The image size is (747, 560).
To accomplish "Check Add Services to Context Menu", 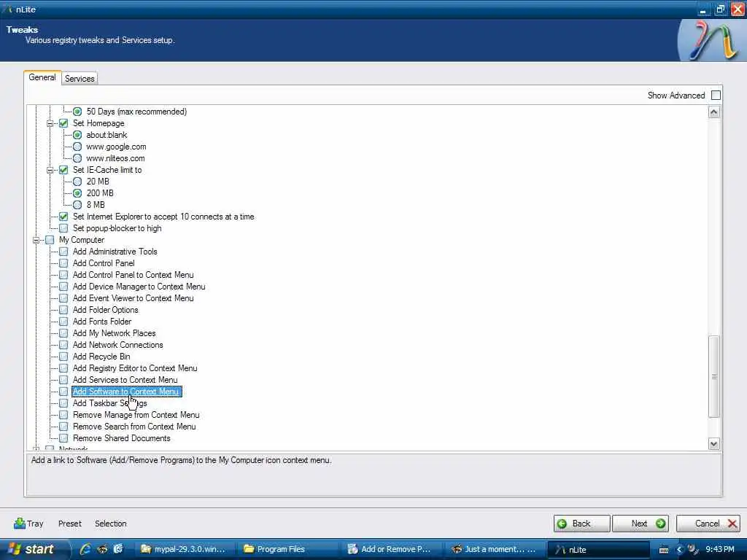I will click(63, 379).
